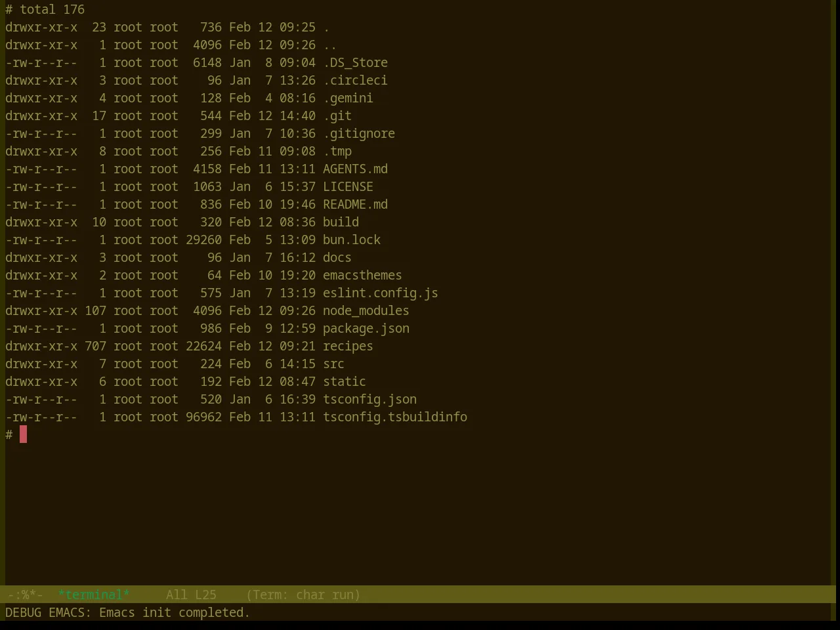This screenshot has width=840, height=630.
Task: Click the 'total 176' output line
Action: pyautogui.click(x=52, y=9)
